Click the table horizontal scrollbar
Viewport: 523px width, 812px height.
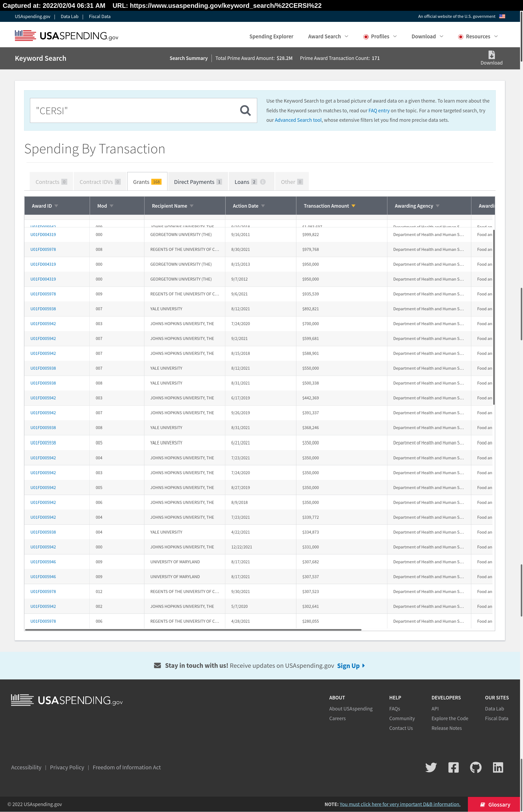193,629
